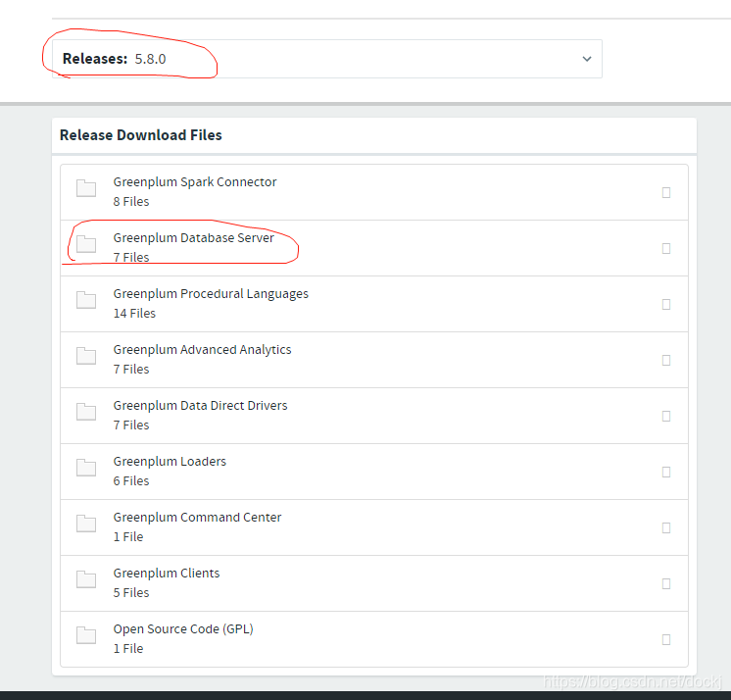
Task: Tick the checkbox for Greenplum Database Server
Action: tap(666, 249)
